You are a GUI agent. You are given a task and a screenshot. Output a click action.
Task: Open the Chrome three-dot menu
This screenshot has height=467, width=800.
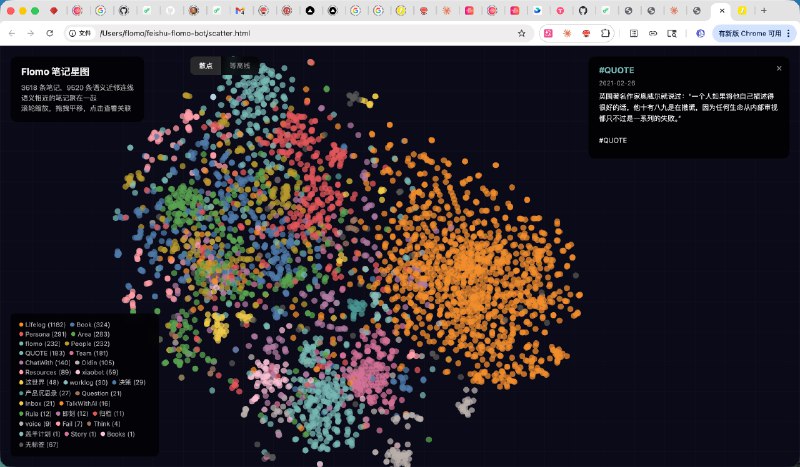790,33
